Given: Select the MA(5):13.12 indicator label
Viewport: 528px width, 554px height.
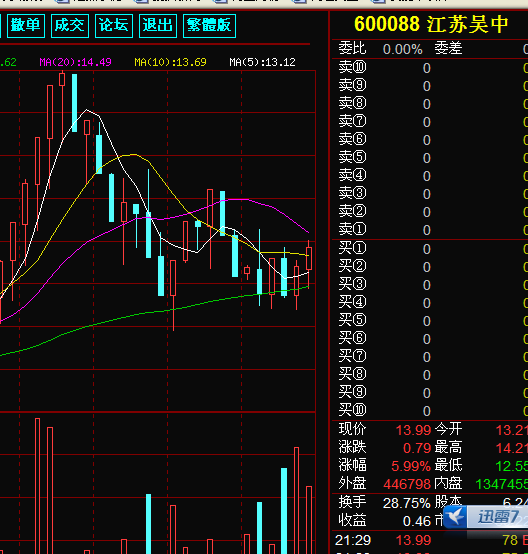Looking at the screenshot, I should coord(262,63).
